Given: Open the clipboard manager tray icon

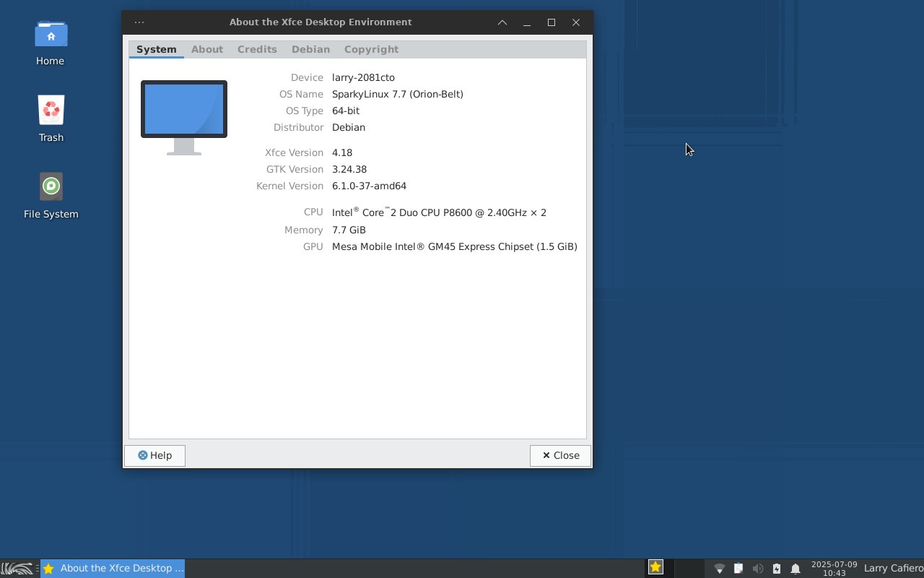Looking at the screenshot, I should point(738,568).
